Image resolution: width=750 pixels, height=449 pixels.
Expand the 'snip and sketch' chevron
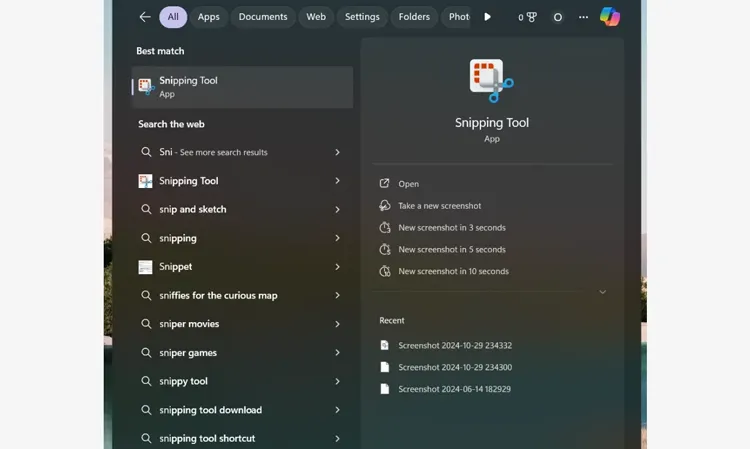(337, 209)
